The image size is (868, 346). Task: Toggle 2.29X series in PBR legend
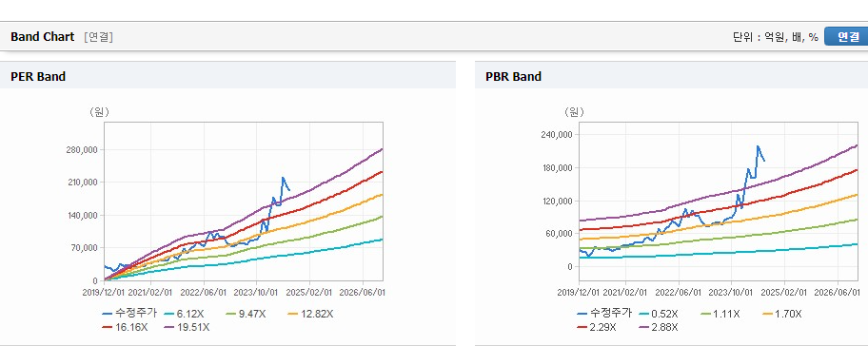coord(597,327)
